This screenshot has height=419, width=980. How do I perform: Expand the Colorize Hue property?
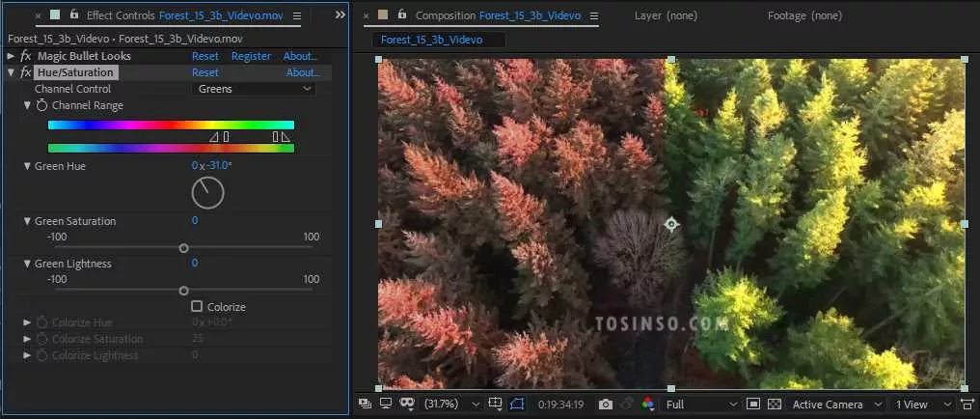point(27,322)
